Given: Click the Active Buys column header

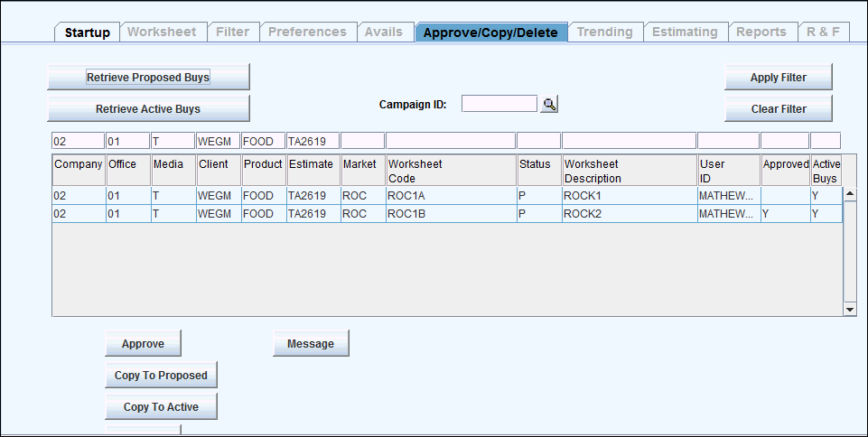Looking at the screenshot, I should coord(826,171).
